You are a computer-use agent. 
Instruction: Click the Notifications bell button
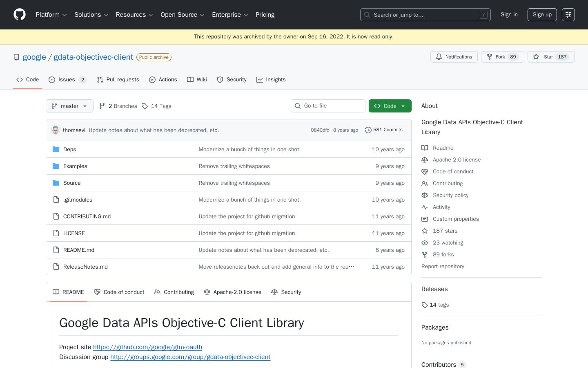tap(454, 57)
